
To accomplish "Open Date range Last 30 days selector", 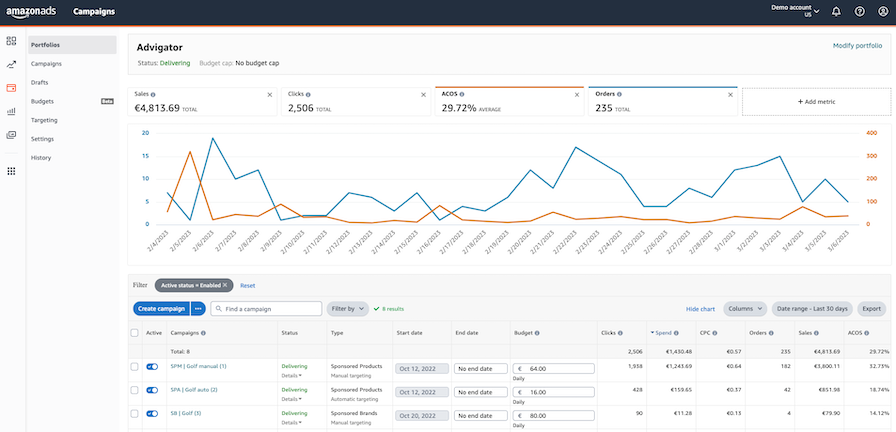I will coord(812,309).
